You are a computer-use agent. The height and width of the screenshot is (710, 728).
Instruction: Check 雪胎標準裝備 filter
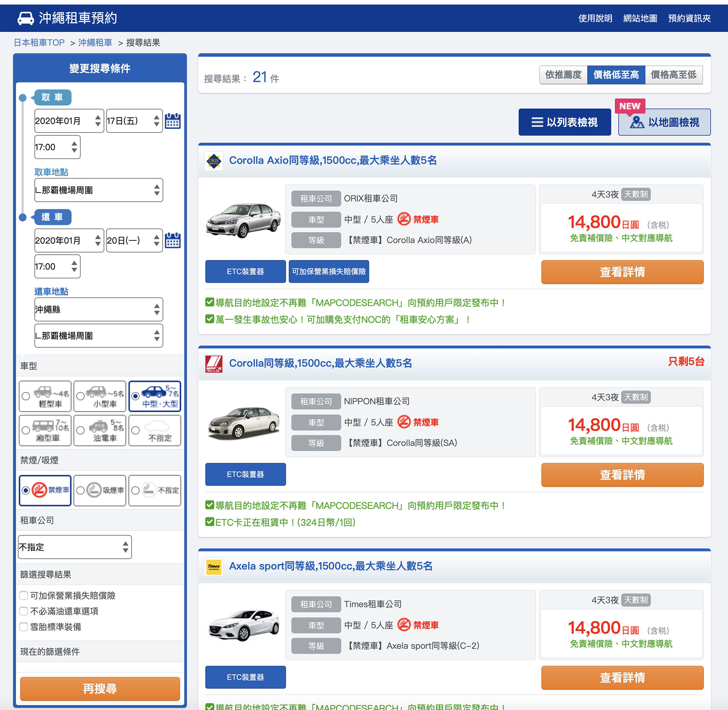24,627
